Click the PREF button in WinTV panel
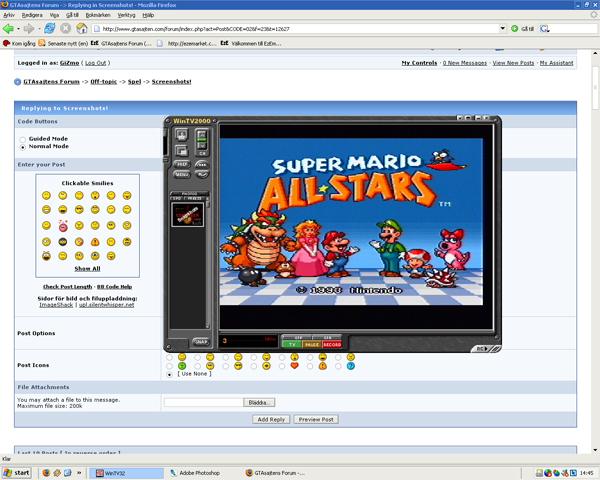Screen dimensions: 600x480 181,163
